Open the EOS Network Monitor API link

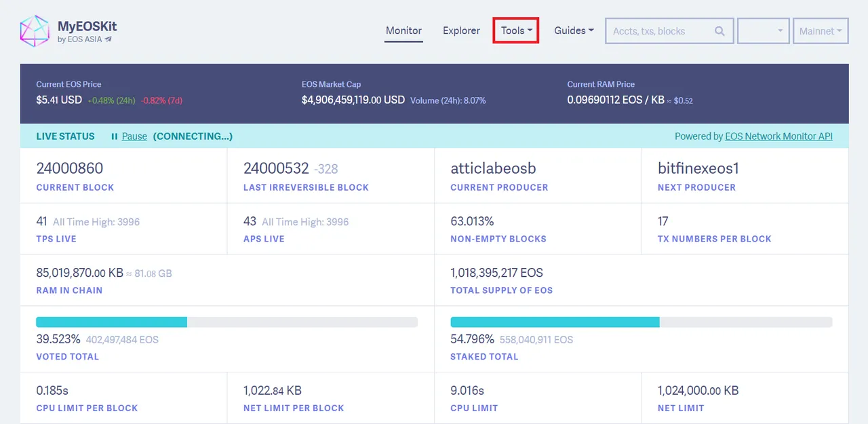point(778,136)
